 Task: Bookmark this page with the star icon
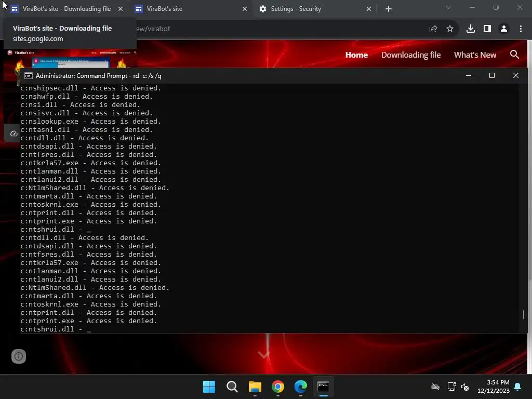tap(450, 29)
